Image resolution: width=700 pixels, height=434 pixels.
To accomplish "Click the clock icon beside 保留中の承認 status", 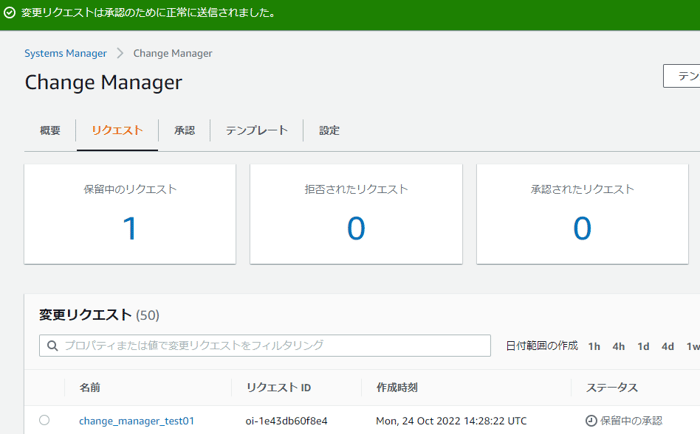I will pos(591,421).
